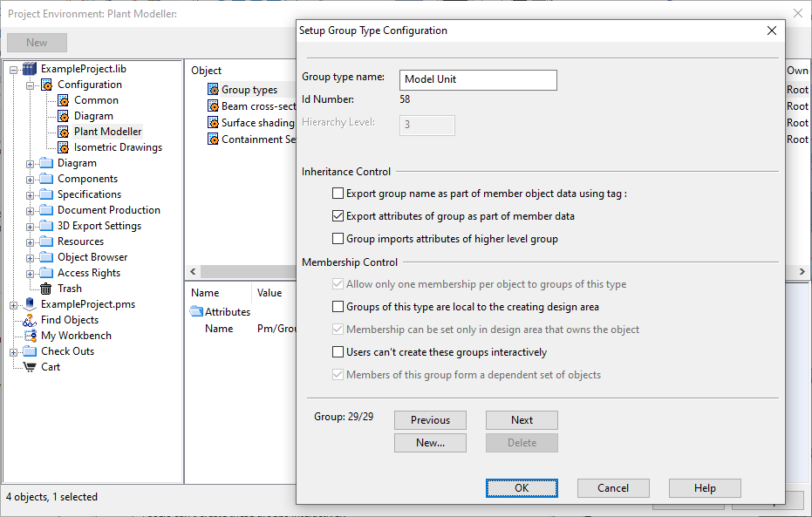Uncheck export attributes of group checkbox

point(338,216)
